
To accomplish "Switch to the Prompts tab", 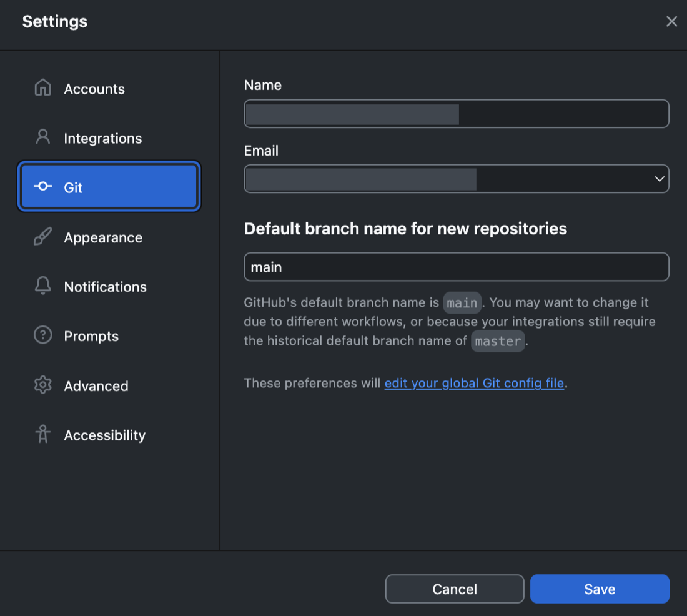I will (x=109, y=336).
